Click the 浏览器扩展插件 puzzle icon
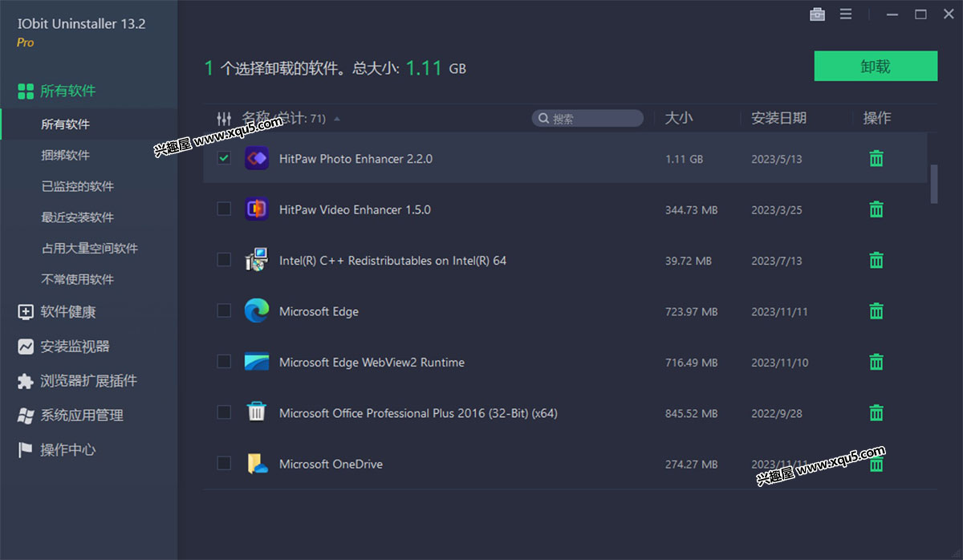The width and height of the screenshot is (963, 560). 26,381
